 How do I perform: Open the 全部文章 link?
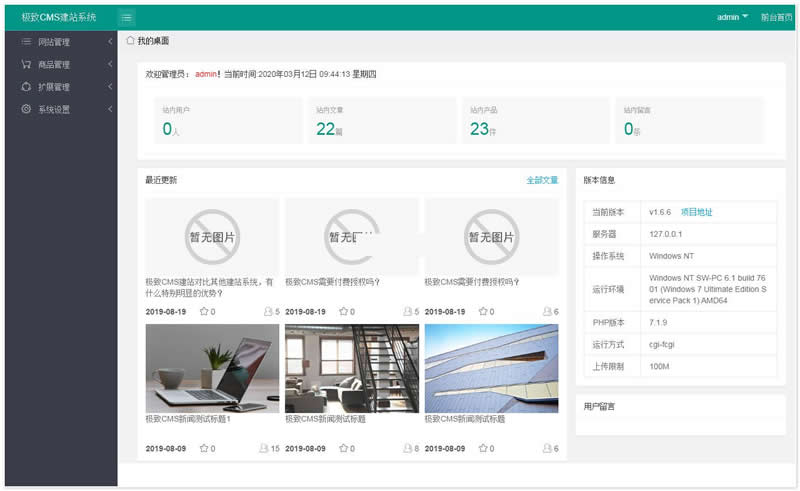point(542,180)
